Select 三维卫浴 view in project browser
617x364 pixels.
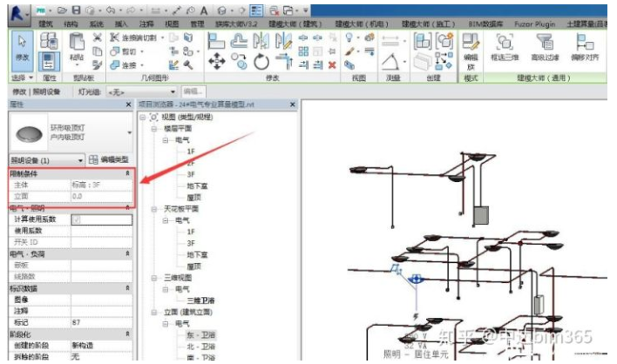(200, 300)
